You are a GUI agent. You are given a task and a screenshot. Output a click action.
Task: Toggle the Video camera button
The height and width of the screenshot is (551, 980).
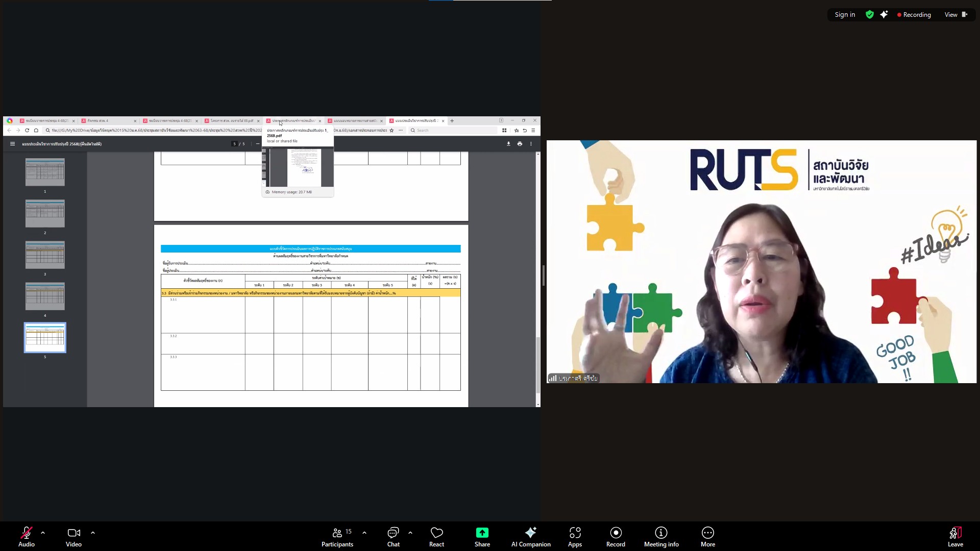[x=73, y=536]
